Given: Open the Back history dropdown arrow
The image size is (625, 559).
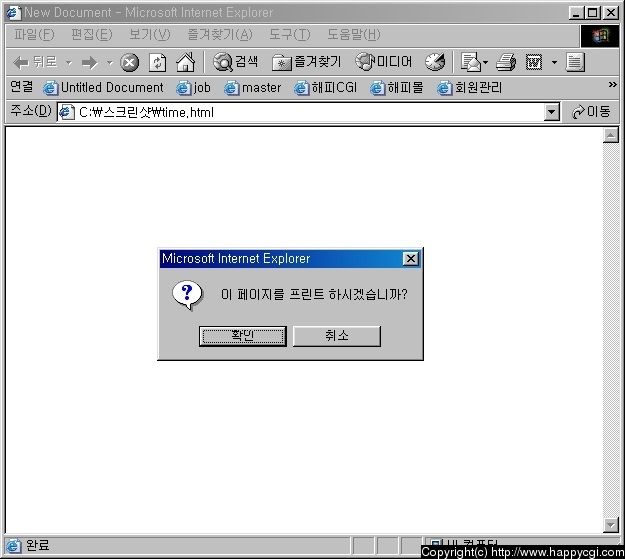Looking at the screenshot, I should click(x=69, y=63).
